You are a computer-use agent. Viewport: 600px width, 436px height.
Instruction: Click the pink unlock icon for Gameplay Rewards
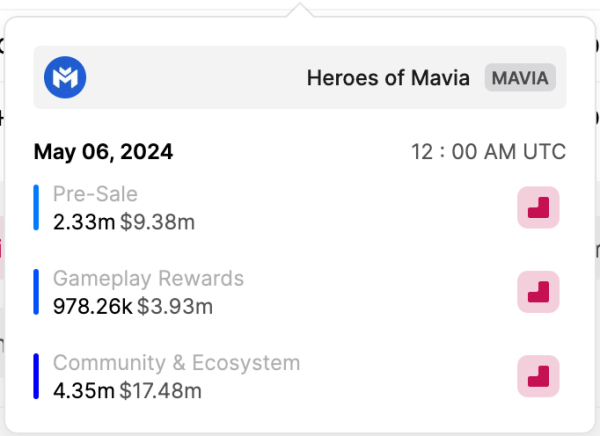[538, 292]
